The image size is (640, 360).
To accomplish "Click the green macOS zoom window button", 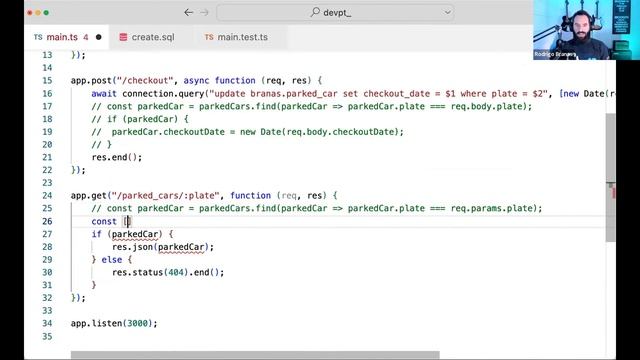I will [46, 13].
